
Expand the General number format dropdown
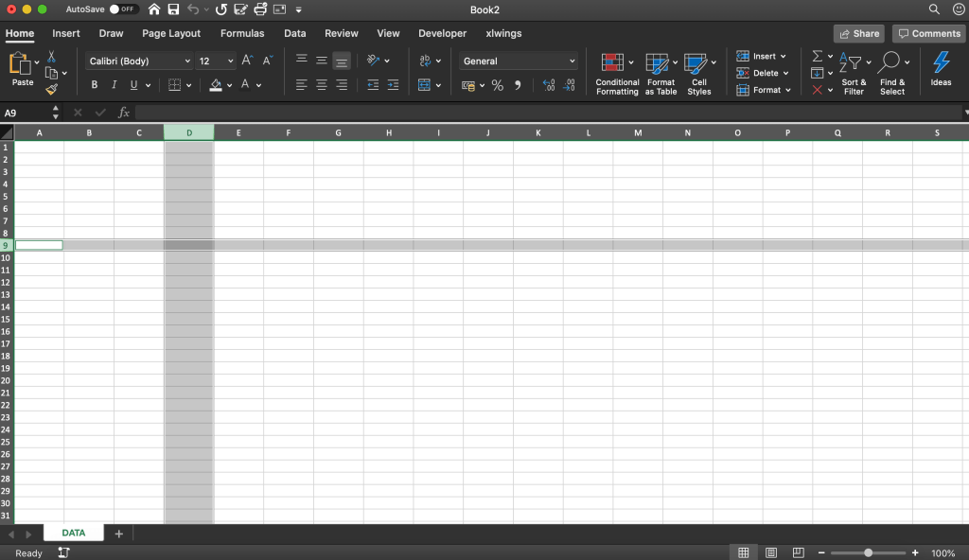519,61
